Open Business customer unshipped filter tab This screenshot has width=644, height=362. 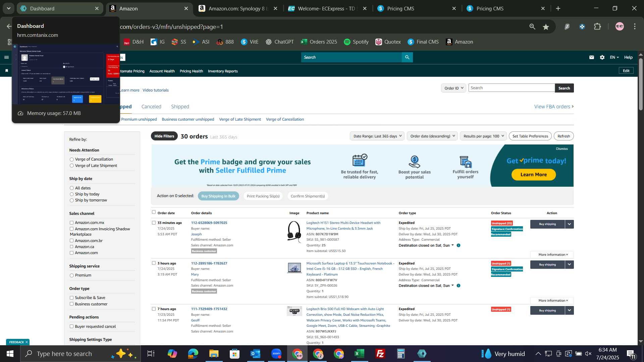click(188, 119)
